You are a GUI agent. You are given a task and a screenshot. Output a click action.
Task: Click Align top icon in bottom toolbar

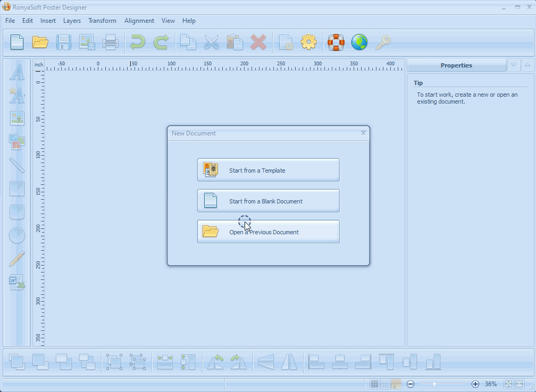387,362
